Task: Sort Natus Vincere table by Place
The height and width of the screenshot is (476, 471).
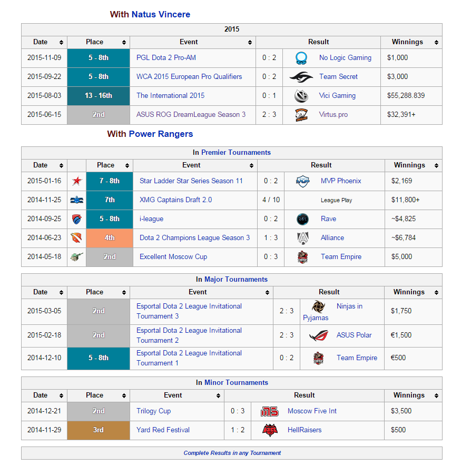Action: tap(124, 43)
